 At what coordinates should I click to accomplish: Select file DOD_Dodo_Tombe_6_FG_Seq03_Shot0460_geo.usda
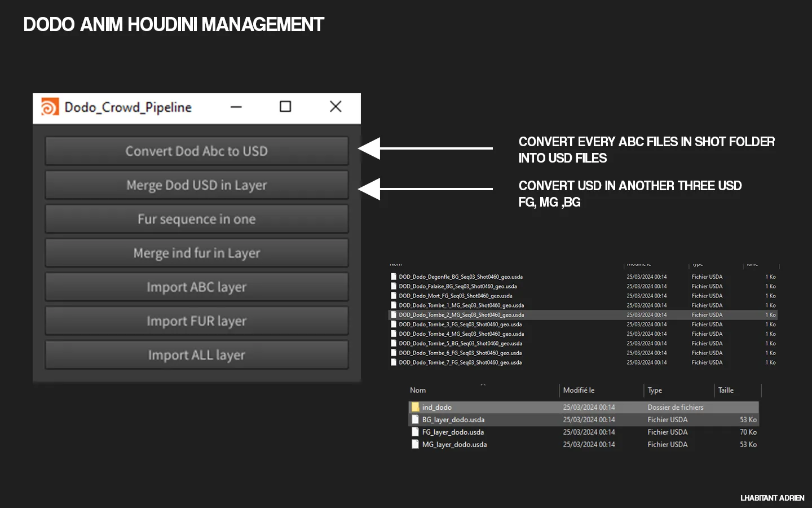[460, 353]
